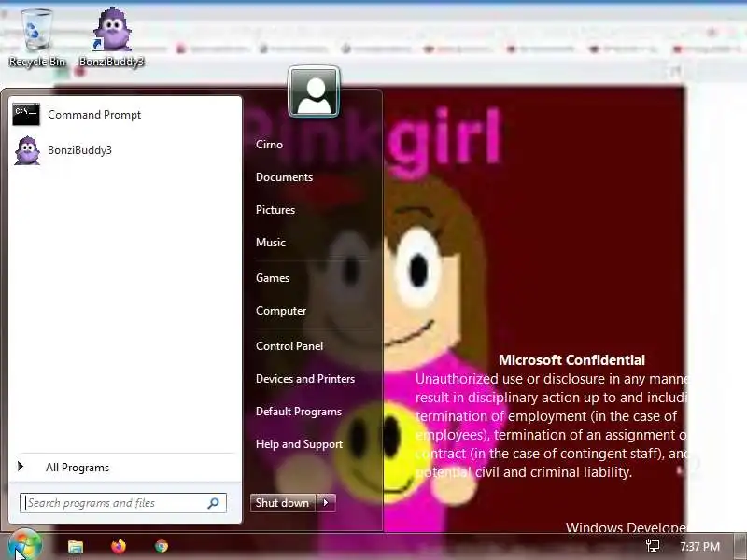Click the network tray icon
The image size is (747, 560).
(x=652, y=546)
